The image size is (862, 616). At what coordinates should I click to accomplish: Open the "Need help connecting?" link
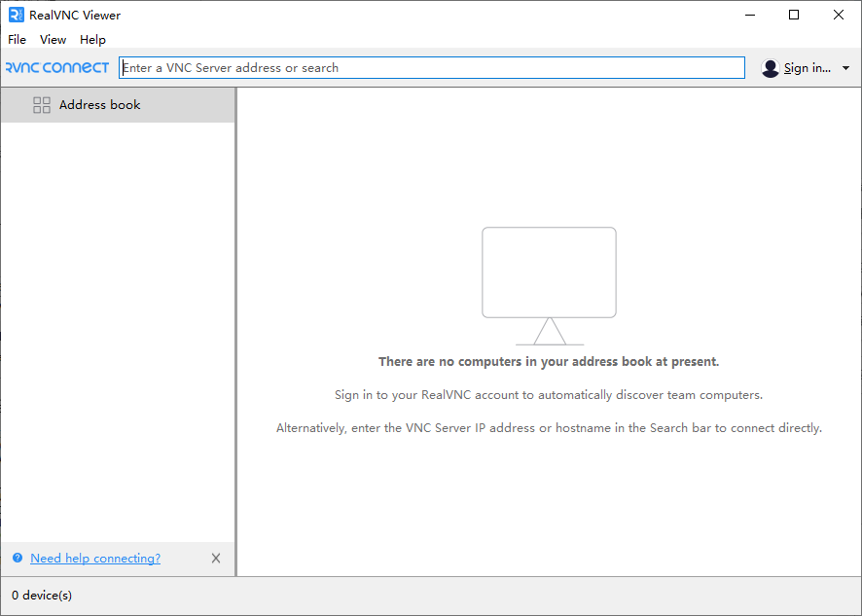pyautogui.click(x=94, y=558)
